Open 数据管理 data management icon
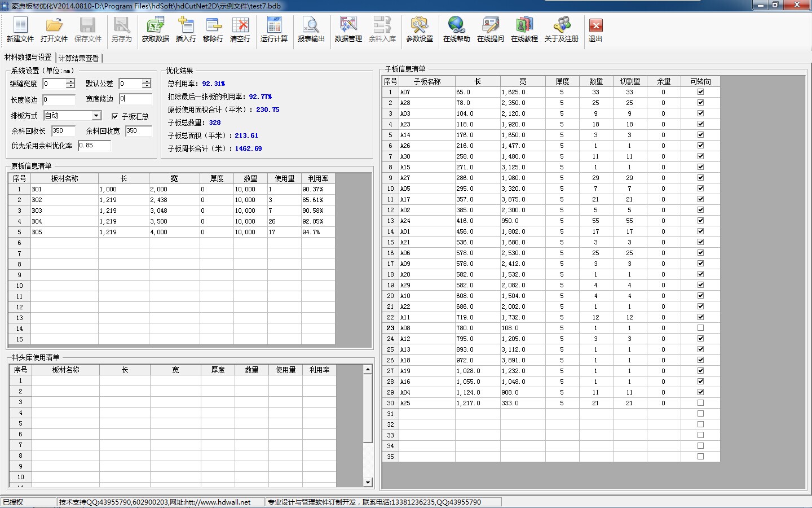 [348, 29]
